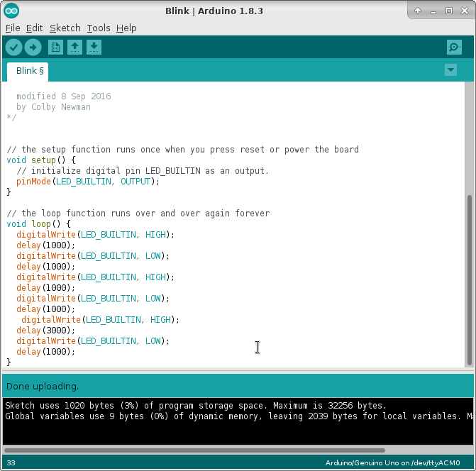476x471 pixels.
Task: Click the 'by Colby Newman' comment line
Action: tap(53, 107)
